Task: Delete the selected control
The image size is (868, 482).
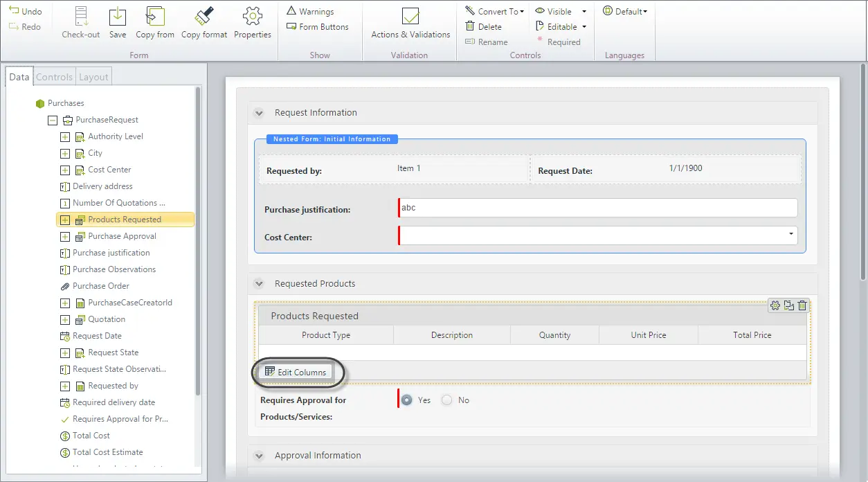Action: pos(483,27)
